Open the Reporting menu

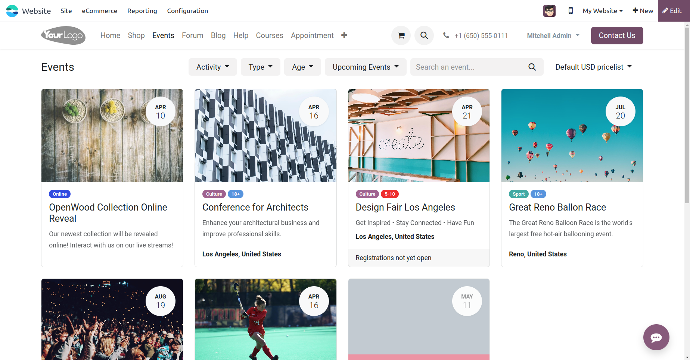(142, 11)
